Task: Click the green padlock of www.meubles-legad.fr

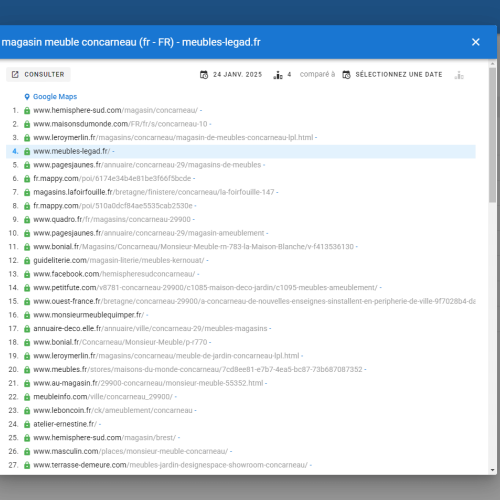Action: click(x=27, y=151)
